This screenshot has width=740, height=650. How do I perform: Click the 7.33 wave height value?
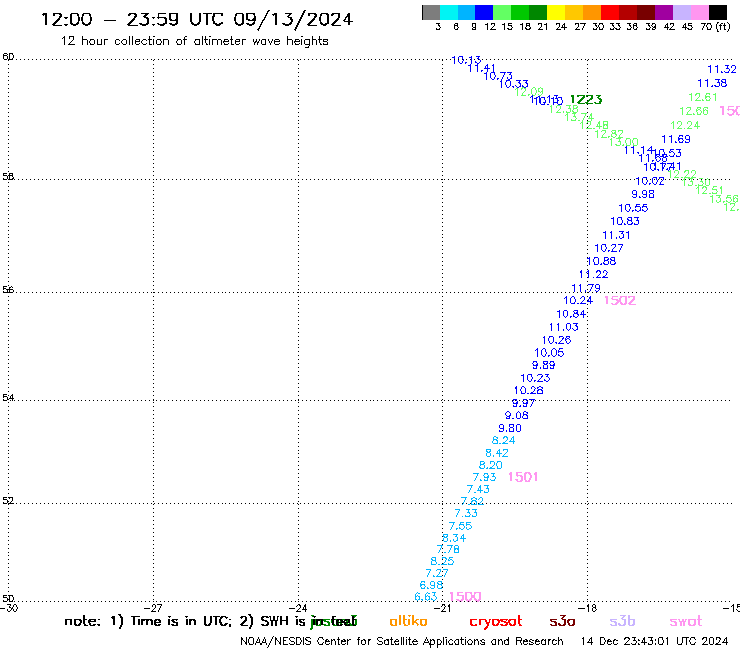(466, 513)
